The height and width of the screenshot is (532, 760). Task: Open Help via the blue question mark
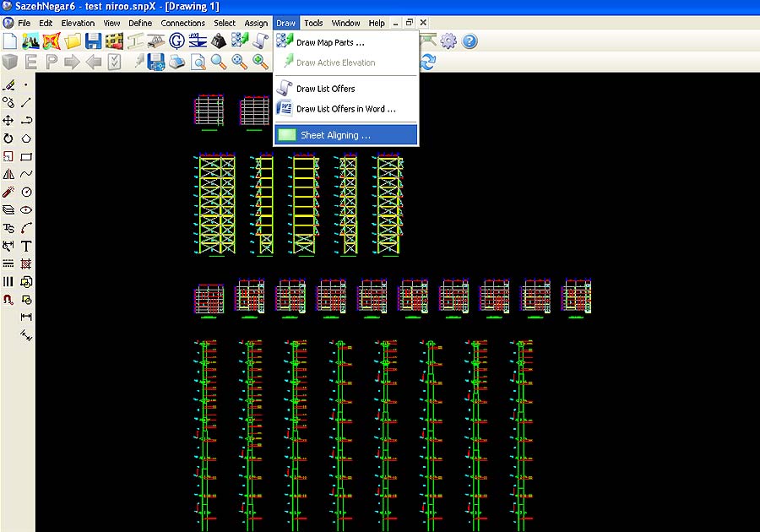click(x=470, y=41)
